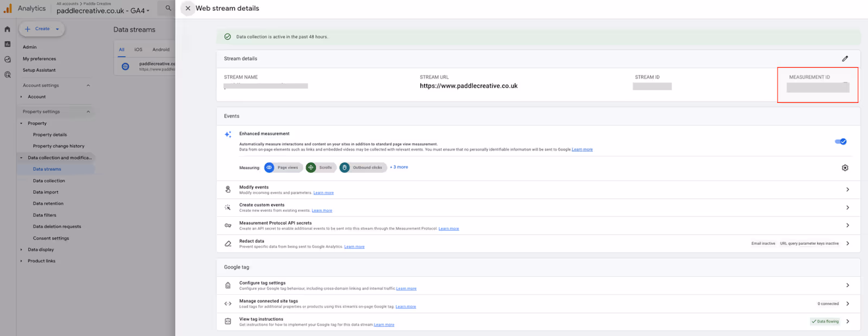
Task: Switch to Android tab in Data streams
Action: [x=161, y=49]
